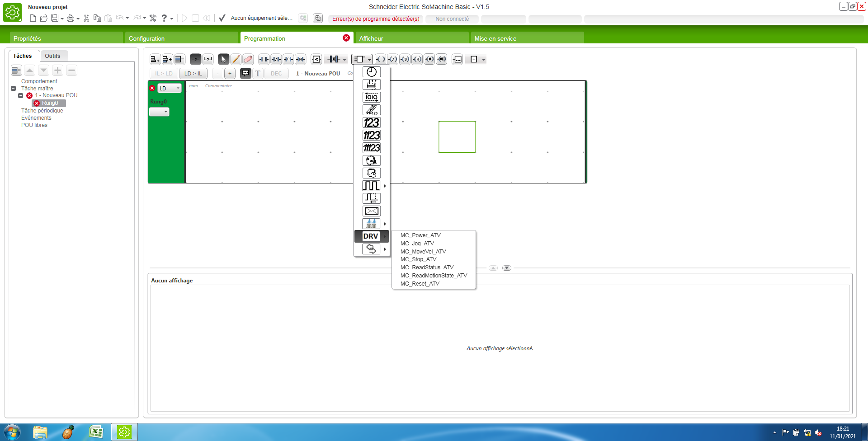Expand the pulse generator submenu arrow
This screenshot has width=868, height=441.
coord(385,186)
